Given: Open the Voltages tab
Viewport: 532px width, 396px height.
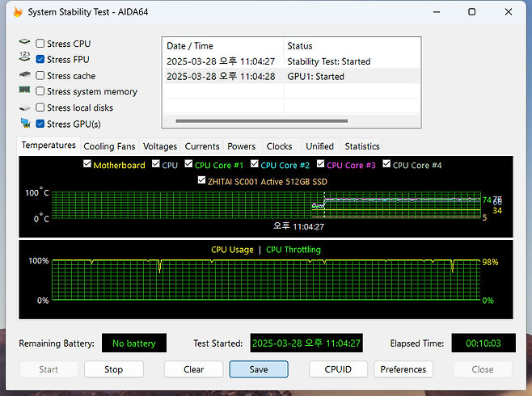Looking at the screenshot, I should [160, 146].
